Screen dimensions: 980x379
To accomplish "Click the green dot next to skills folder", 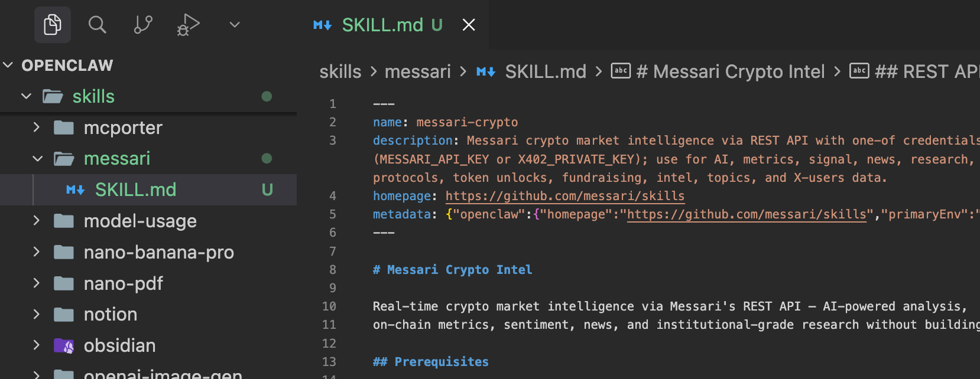I will [x=266, y=96].
